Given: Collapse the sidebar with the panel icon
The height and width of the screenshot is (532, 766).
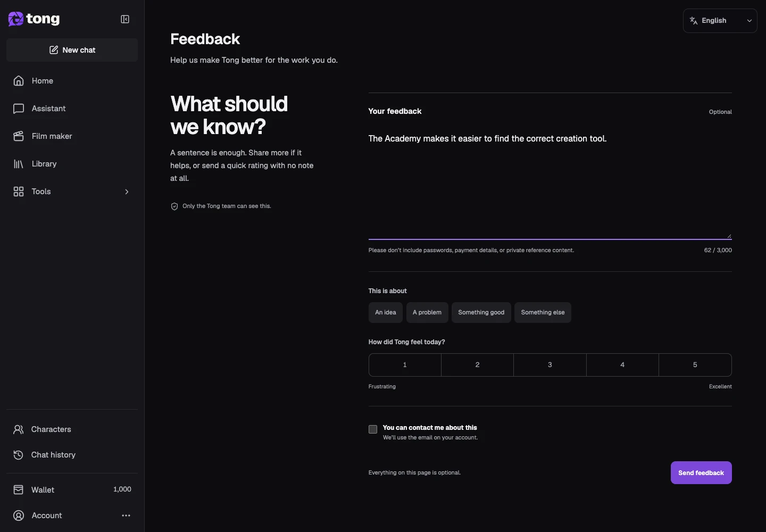Looking at the screenshot, I should (125, 19).
